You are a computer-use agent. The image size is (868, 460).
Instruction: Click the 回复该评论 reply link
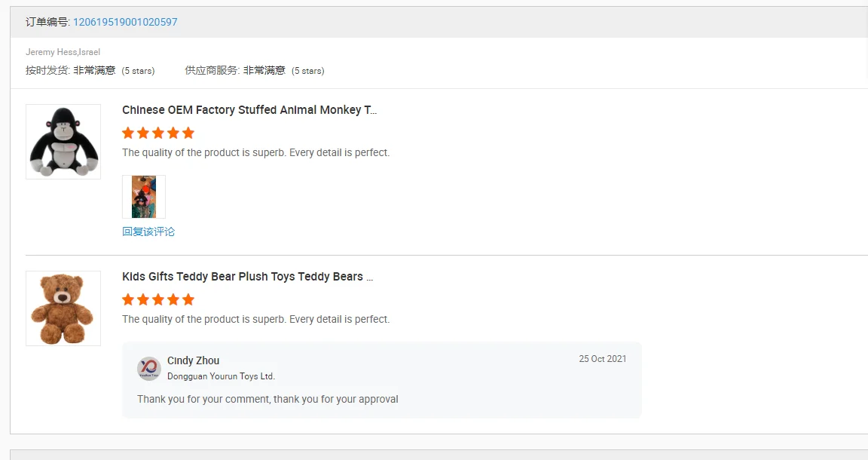[148, 232]
